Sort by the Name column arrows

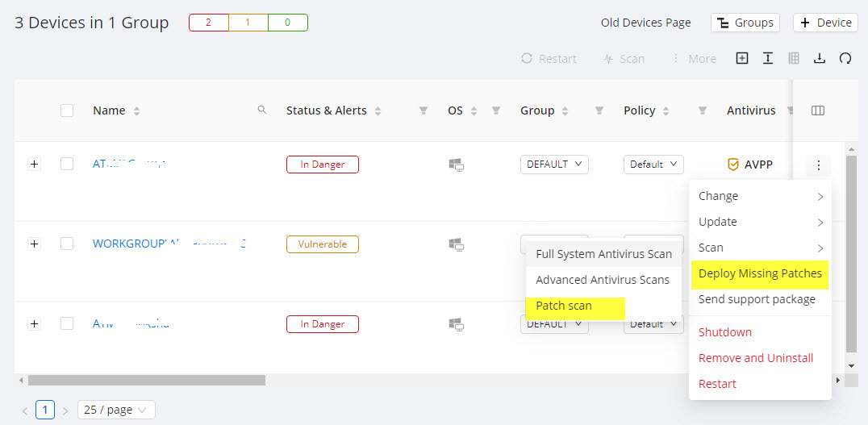click(x=136, y=111)
